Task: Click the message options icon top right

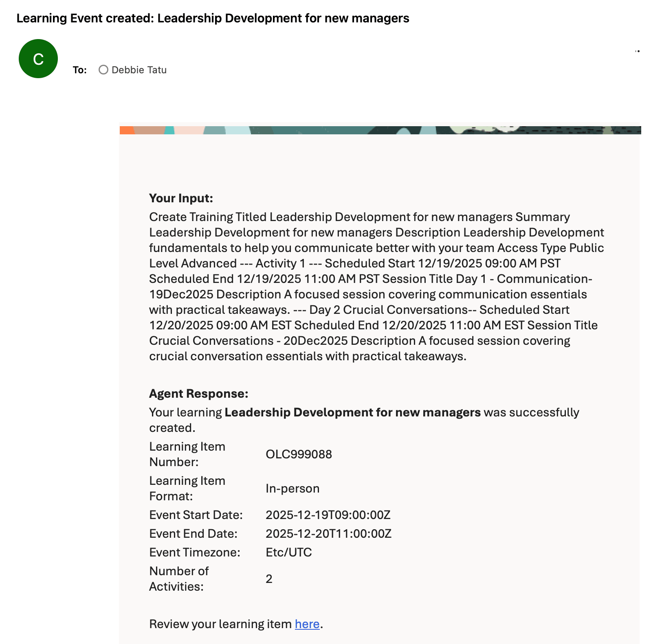Action: (x=638, y=50)
